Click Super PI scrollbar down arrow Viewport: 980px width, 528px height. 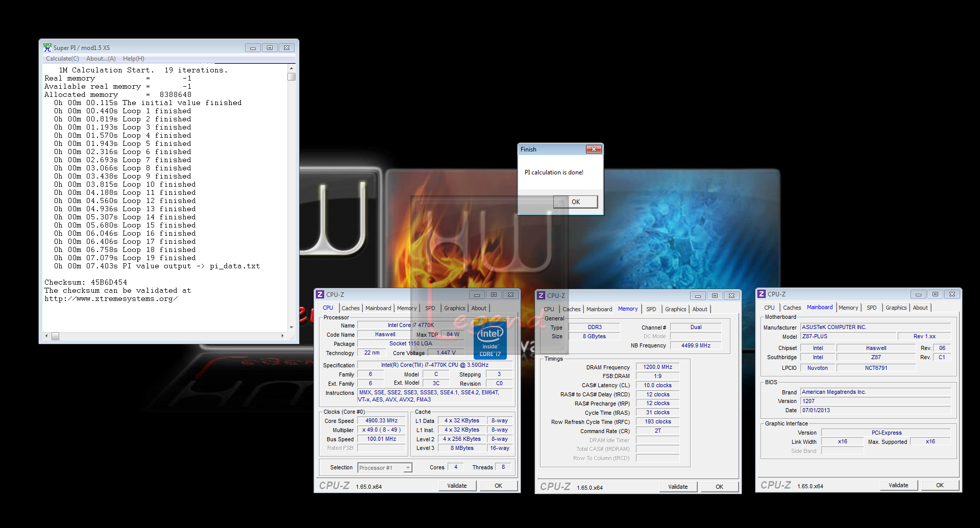point(291,327)
